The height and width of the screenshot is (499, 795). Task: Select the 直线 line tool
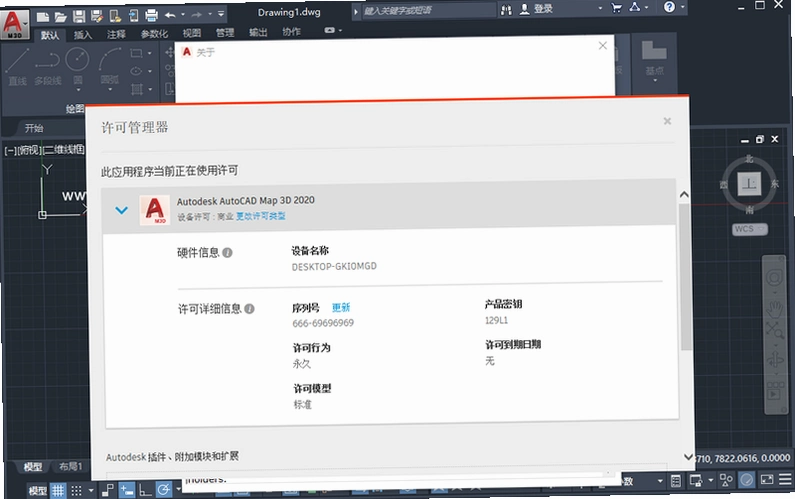[x=17, y=67]
